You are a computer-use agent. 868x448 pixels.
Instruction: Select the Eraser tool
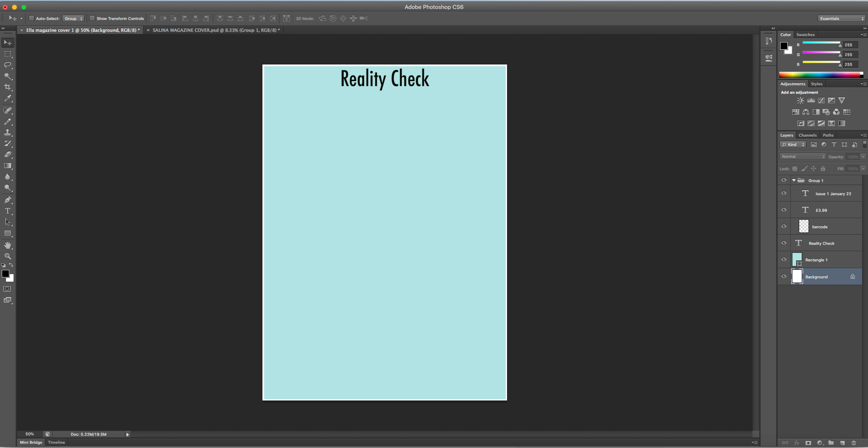click(x=7, y=154)
